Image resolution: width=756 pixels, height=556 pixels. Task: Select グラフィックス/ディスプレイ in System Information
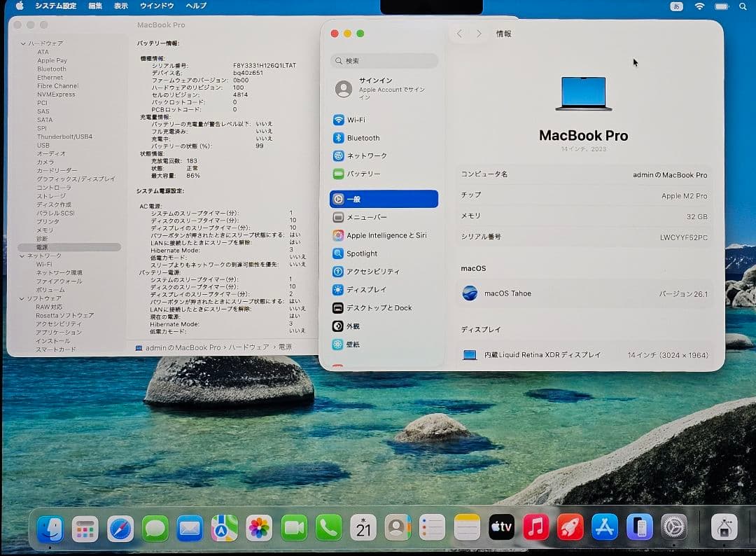point(76,179)
